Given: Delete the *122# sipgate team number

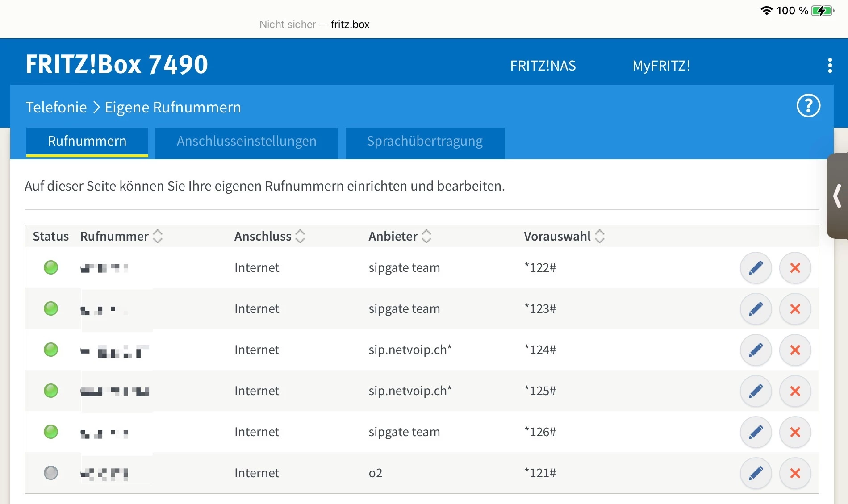Looking at the screenshot, I should click(x=795, y=268).
